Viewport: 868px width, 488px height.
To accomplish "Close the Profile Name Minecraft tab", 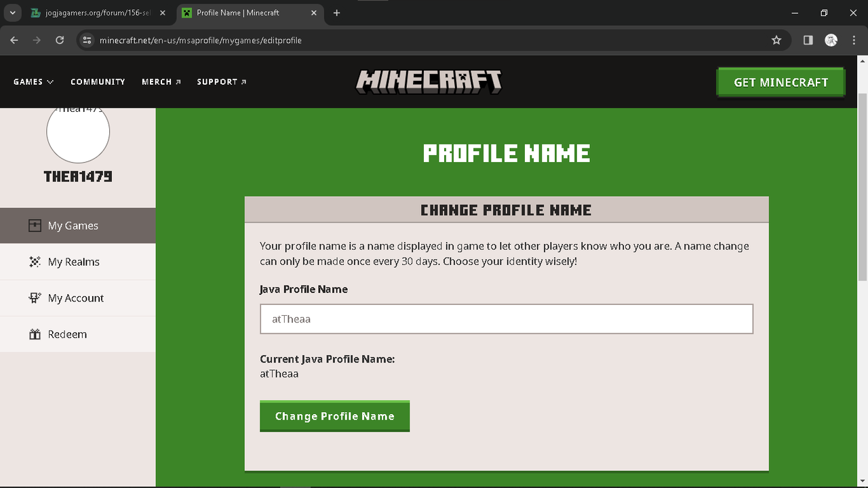I will 313,13.
